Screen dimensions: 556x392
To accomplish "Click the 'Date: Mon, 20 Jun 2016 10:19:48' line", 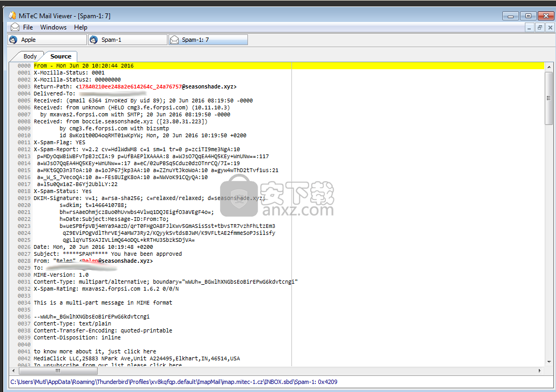I will coord(93,247).
